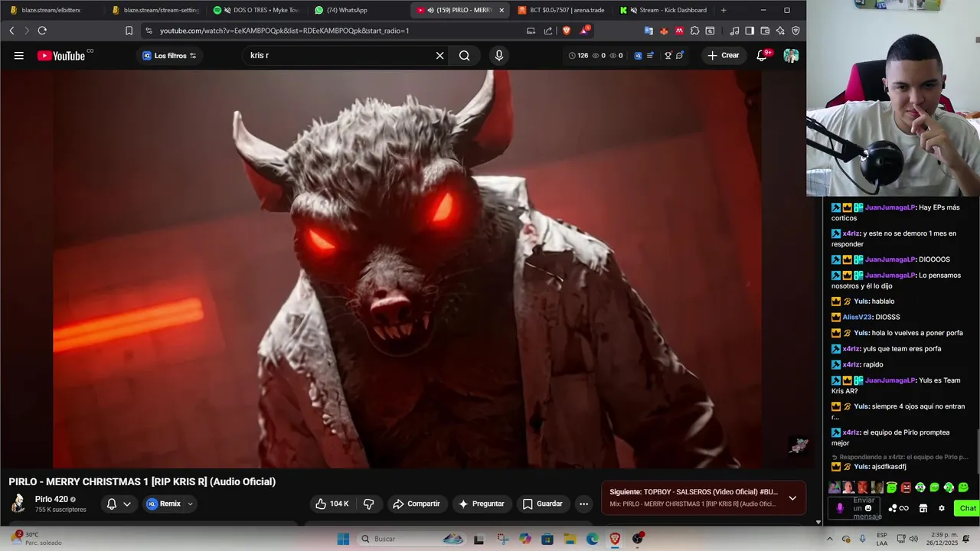Viewport: 980px width, 551px height.
Task: Like the video showing 104 K
Action: point(332,504)
